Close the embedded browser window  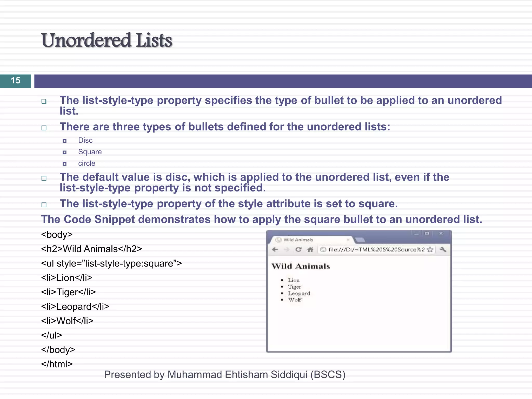441,234
